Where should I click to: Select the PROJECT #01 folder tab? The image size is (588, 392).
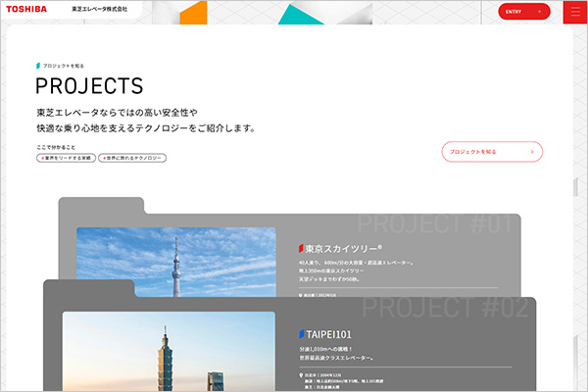pos(101,206)
